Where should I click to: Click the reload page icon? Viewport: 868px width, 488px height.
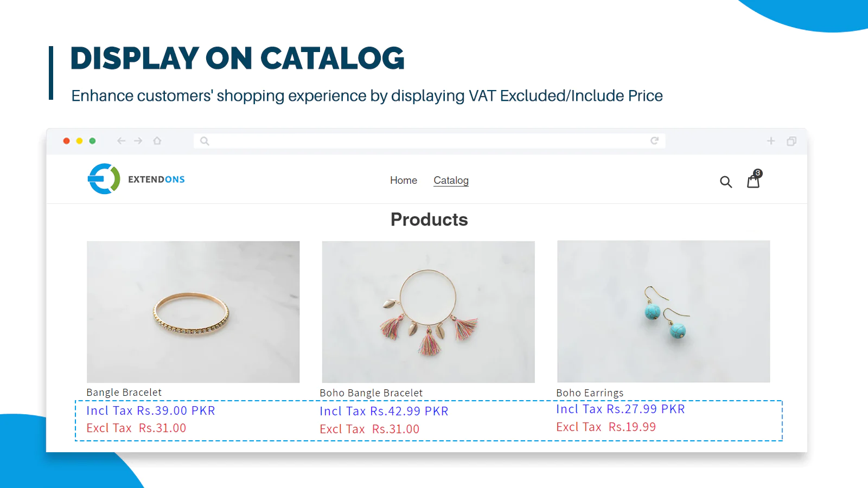[x=655, y=141]
